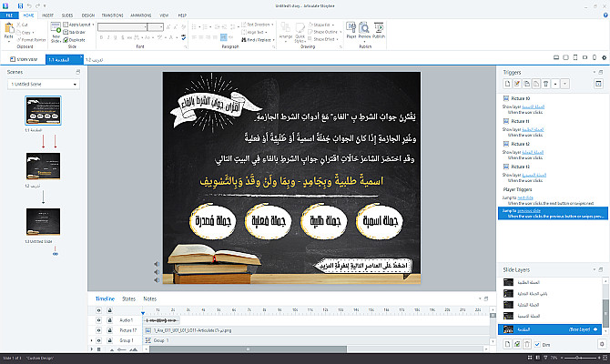The height and width of the screenshot is (364, 610).
Task: Select slide 1.2 thumbnail in Scenes panel
Action: tap(43, 166)
